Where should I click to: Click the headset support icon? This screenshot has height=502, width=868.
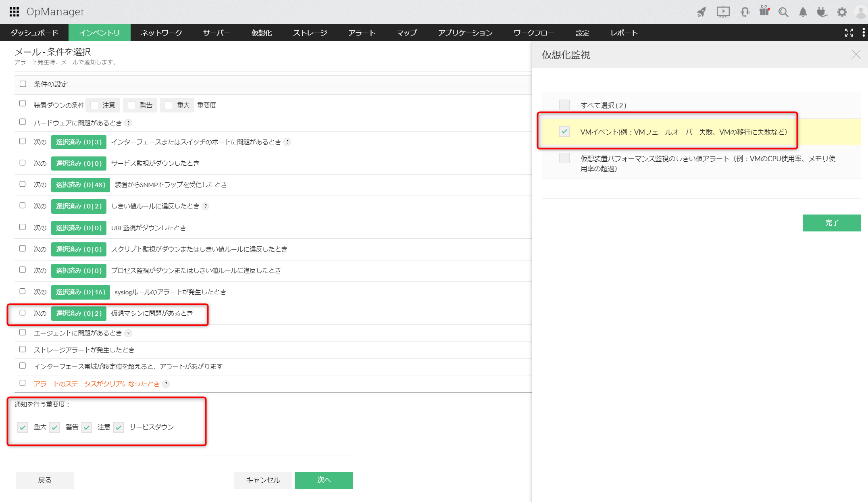coord(745,12)
